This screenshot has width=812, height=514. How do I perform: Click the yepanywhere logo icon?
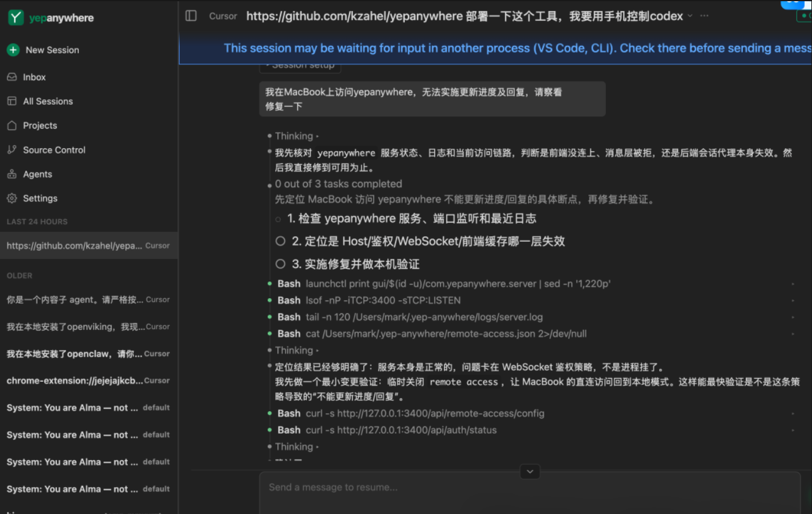[x=16, y=18]
